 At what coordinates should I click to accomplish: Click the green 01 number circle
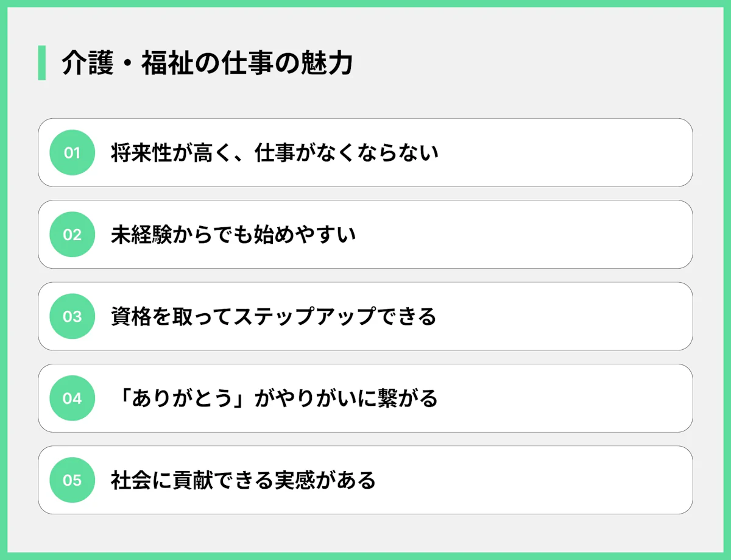point(72,153)
